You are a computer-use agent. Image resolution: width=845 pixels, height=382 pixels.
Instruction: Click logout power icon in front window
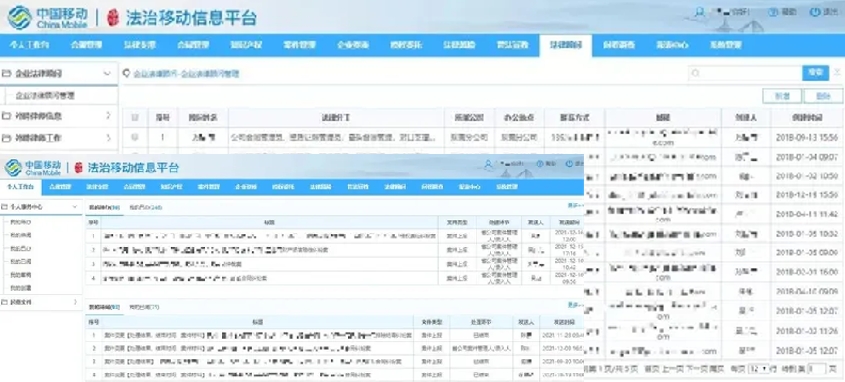(x=569, y=164)
